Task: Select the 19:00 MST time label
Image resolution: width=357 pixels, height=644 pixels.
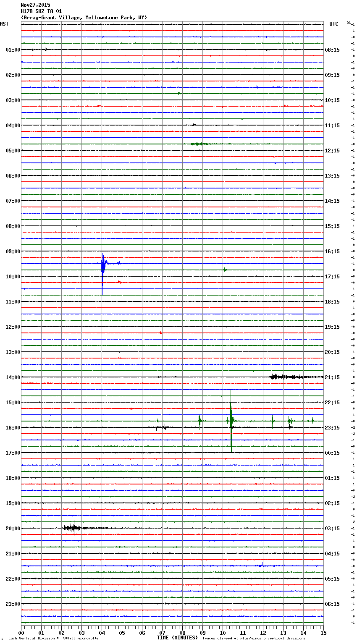Action: [13, 503]
